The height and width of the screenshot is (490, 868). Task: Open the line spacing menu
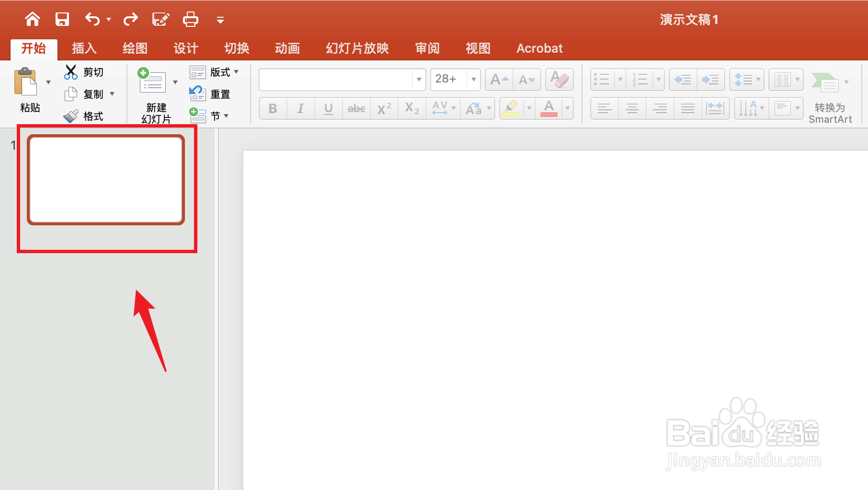coord(747,80)
